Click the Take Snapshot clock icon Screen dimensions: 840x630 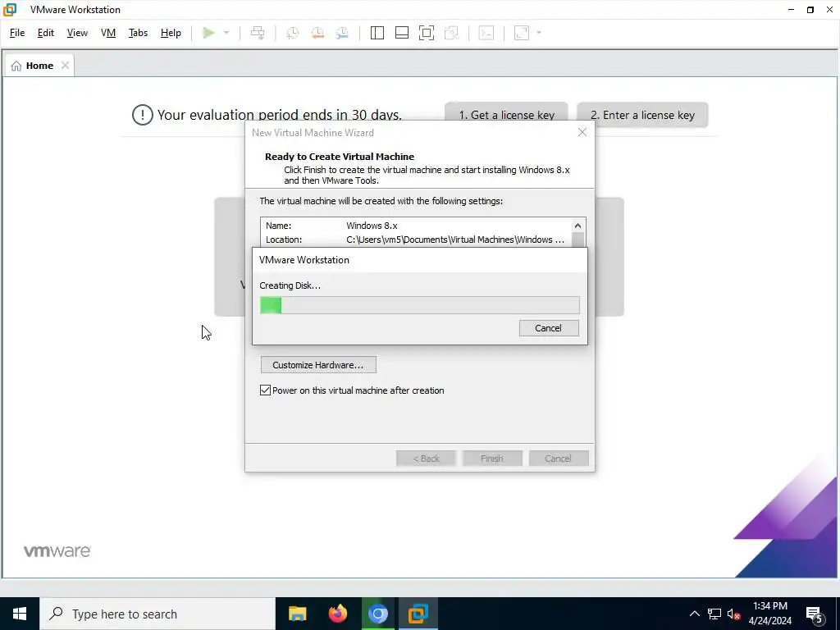click(293, 33)
